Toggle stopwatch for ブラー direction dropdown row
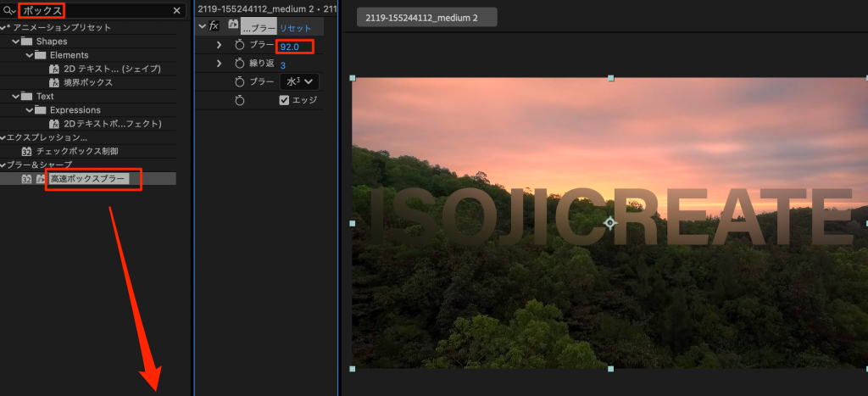Image resolution: width=868 pixels, height=396 pixels. tap(239, 82)
